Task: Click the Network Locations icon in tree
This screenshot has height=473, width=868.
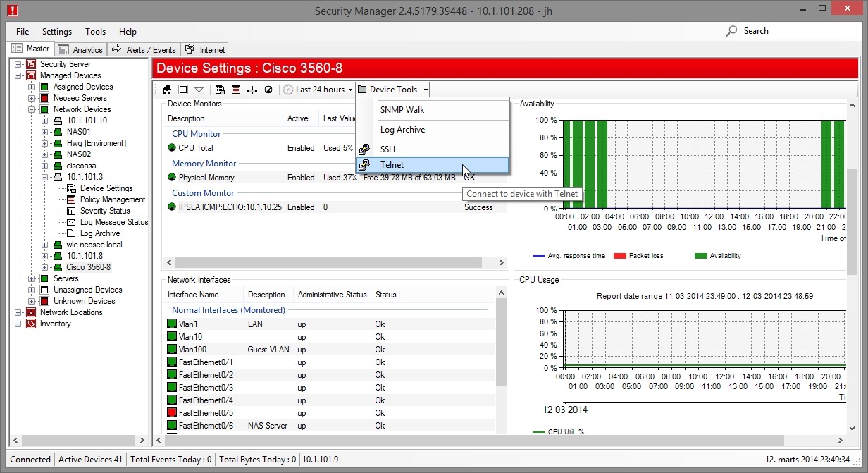Action: pos(31,312)
